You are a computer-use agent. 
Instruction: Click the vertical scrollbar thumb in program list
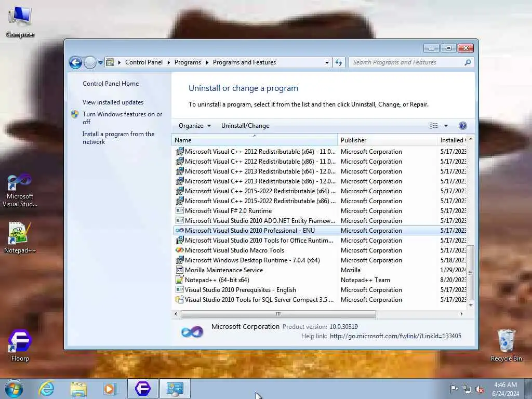point(470,272)
